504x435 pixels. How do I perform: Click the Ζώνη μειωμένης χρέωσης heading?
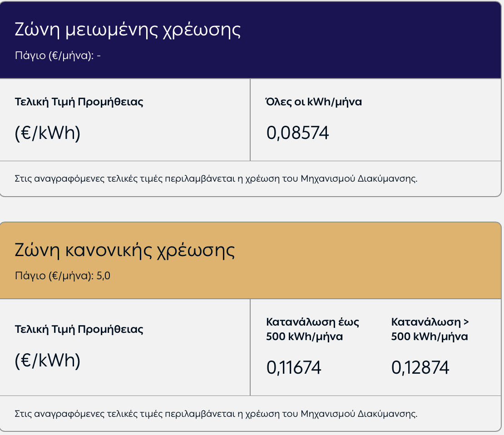[128, 30]
